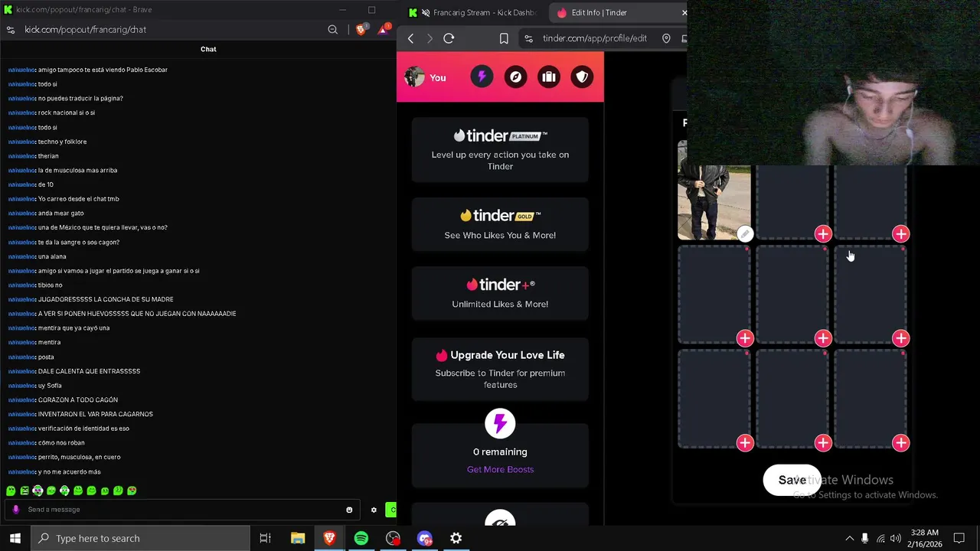
Task: Bookmark the Tinder page
Action: point(504,38)
